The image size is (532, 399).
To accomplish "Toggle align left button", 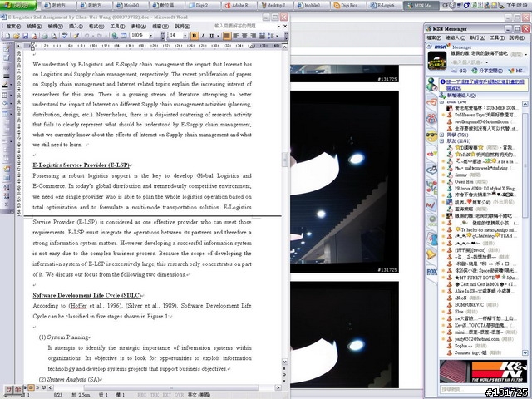I will 236,36.
